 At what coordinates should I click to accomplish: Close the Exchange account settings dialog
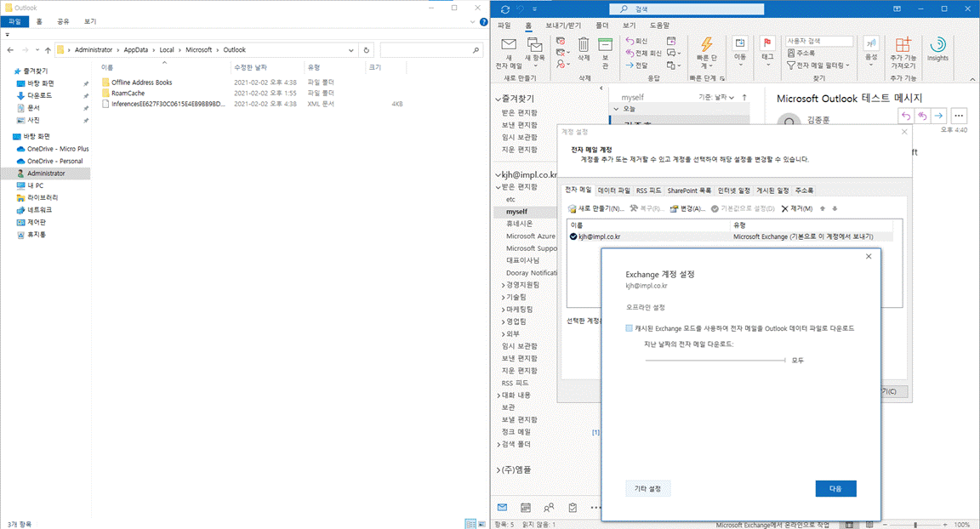coord(868,256)
